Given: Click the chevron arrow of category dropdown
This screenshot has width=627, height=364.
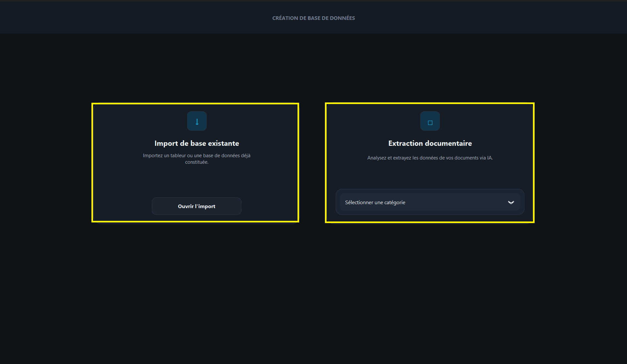Looking at the screenshot, I should coord(511,203).
